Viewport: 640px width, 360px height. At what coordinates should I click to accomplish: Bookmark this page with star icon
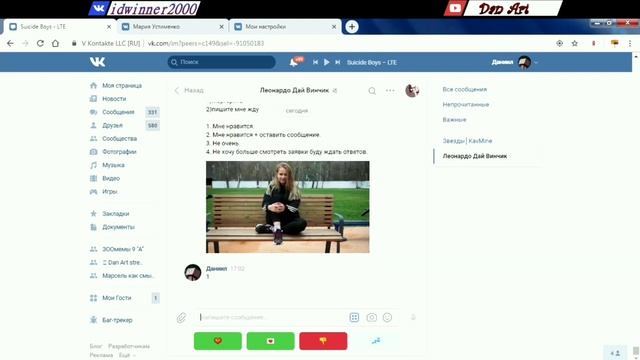(575, 43)
